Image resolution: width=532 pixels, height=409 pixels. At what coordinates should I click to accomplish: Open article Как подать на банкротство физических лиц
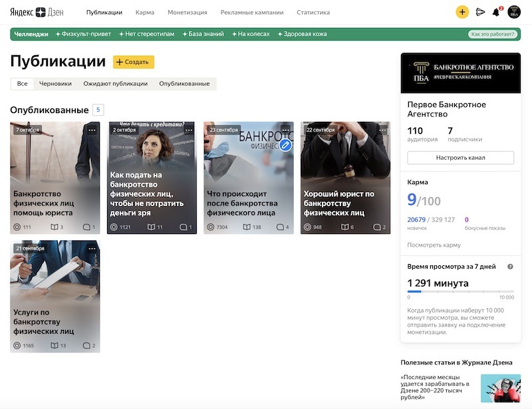[x=152, y=178]
